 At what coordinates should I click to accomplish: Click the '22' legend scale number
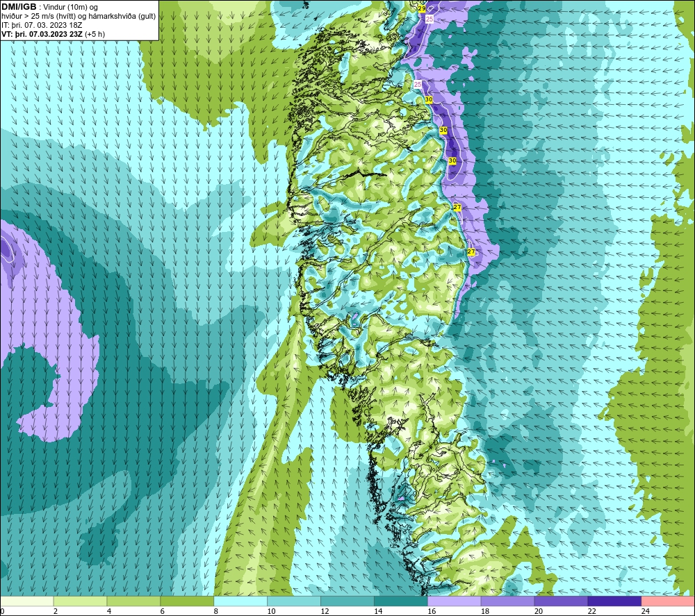[x=591, y=611]
